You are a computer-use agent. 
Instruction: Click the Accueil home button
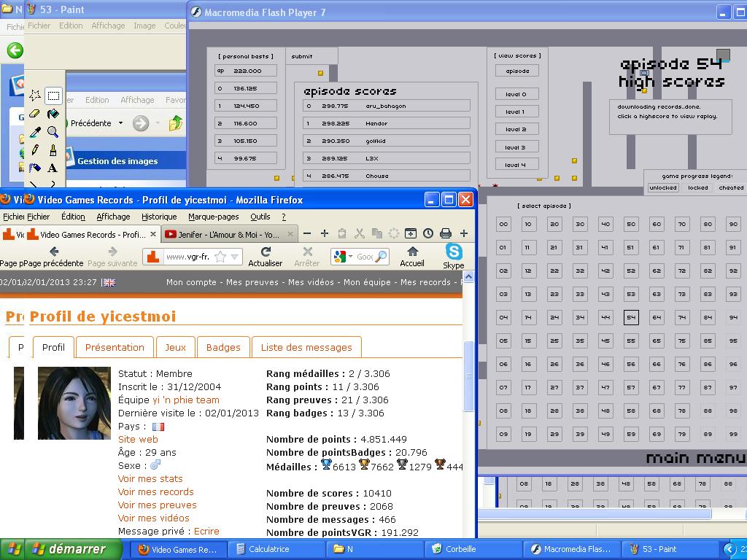click(411, 256)
